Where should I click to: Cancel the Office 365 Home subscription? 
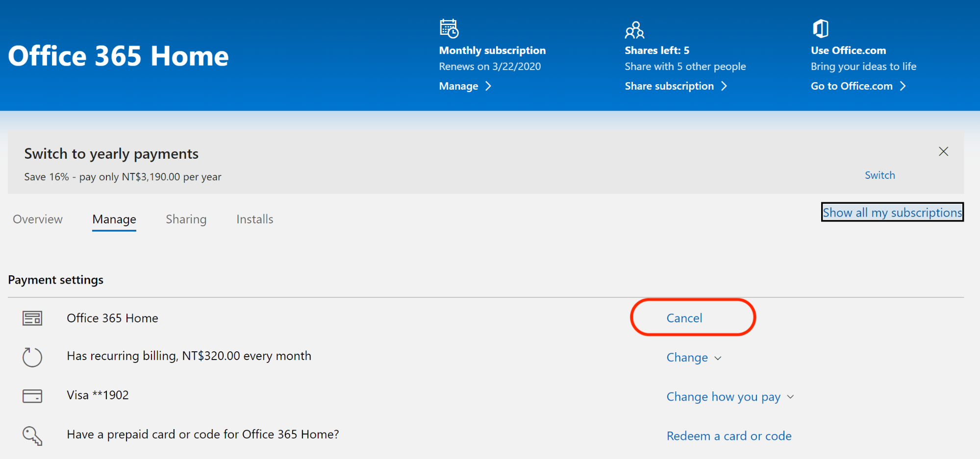coord(684,318)
